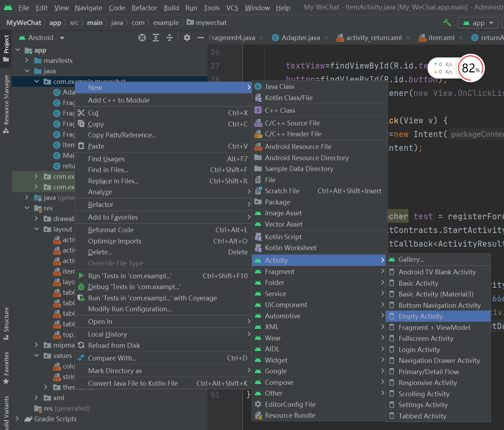504x430 pixels.
Task: Open the Resource Manager side tab
Action: coord(6,104)
